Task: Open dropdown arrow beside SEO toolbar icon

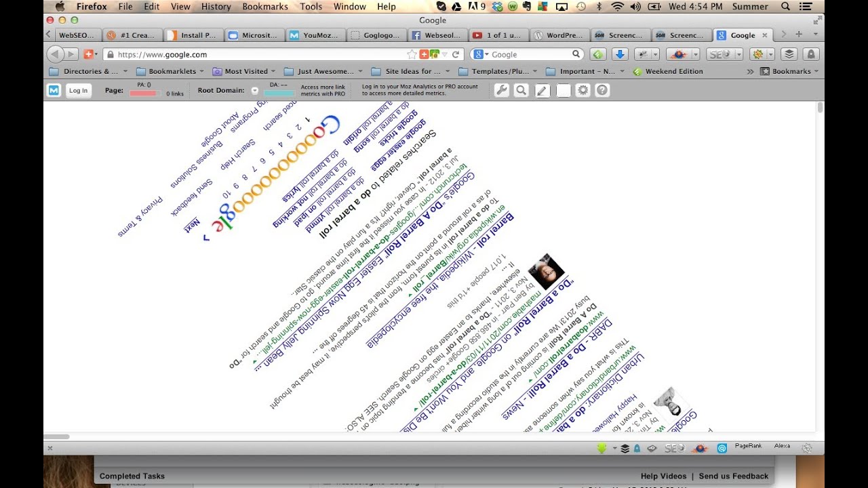Action: coord(738,54)
